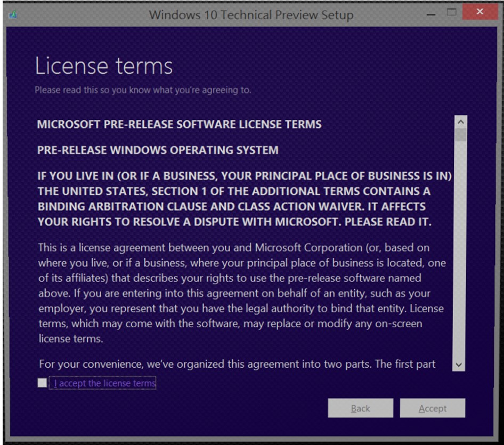This screenshot has width=504, height=445.
Task: Click the 'Windows 10 Technical Preview Setup' window title
Action: pyautogui.click(x=251, y=15)
